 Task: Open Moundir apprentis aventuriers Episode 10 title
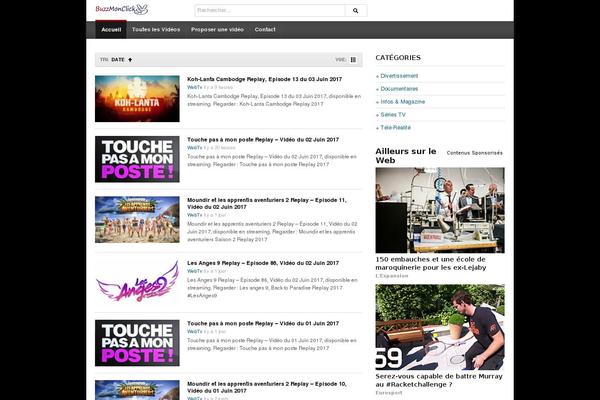267,387
